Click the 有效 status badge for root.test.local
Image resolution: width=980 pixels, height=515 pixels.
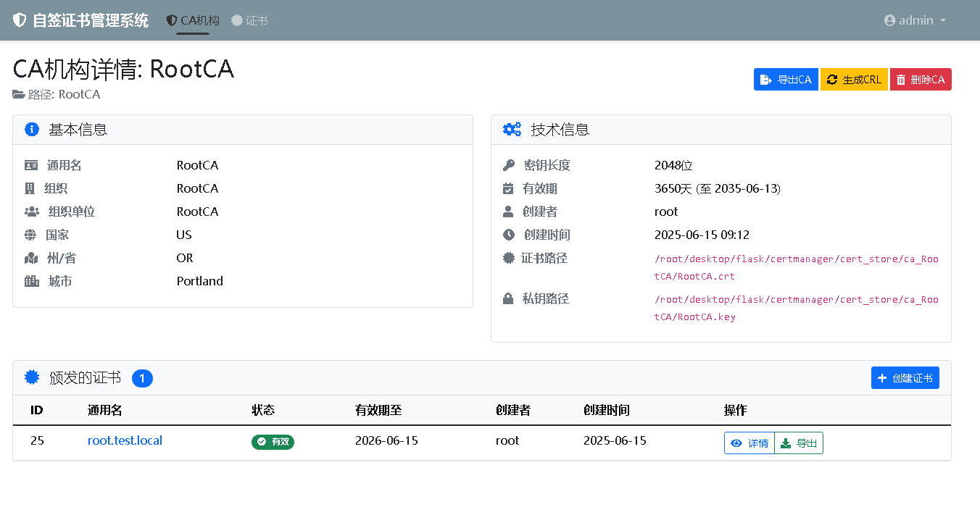point(273,442)
